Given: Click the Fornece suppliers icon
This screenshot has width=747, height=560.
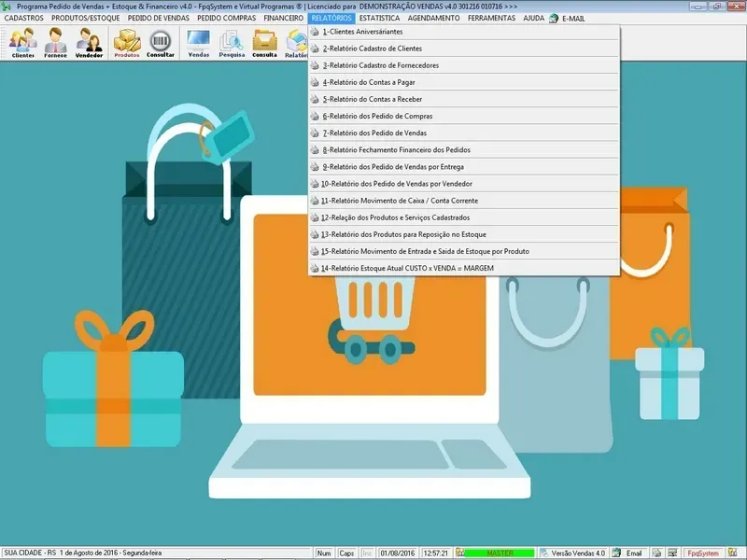Looking at the screenshot, I should coord(55,43).
